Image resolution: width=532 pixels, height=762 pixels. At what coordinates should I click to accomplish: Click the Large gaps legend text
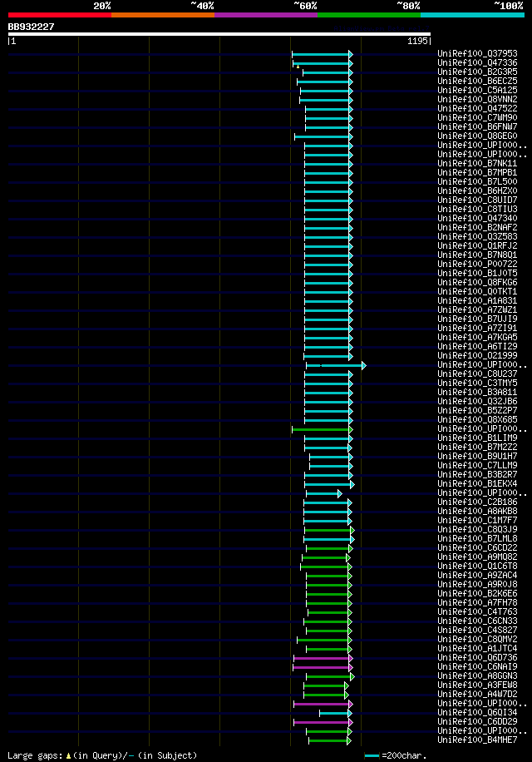[x=102, y=755]
